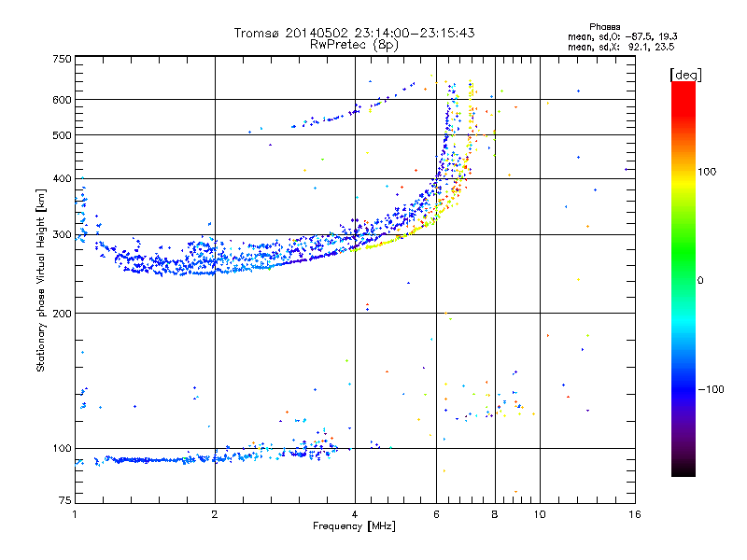Click the x-axis label '10'
The image size is (747, 560).
tap(540, 514)
